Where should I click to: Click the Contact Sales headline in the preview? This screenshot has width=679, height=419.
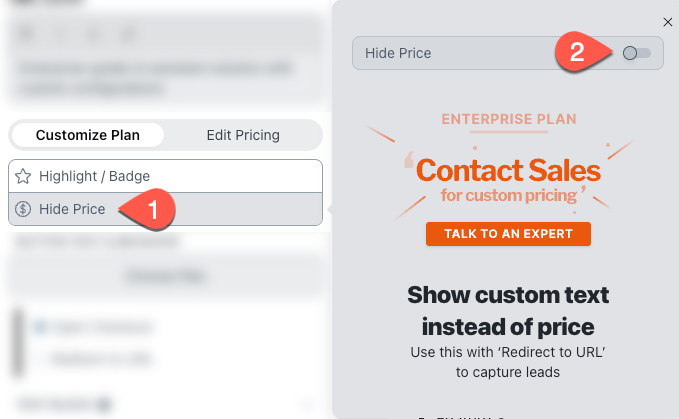507,169
